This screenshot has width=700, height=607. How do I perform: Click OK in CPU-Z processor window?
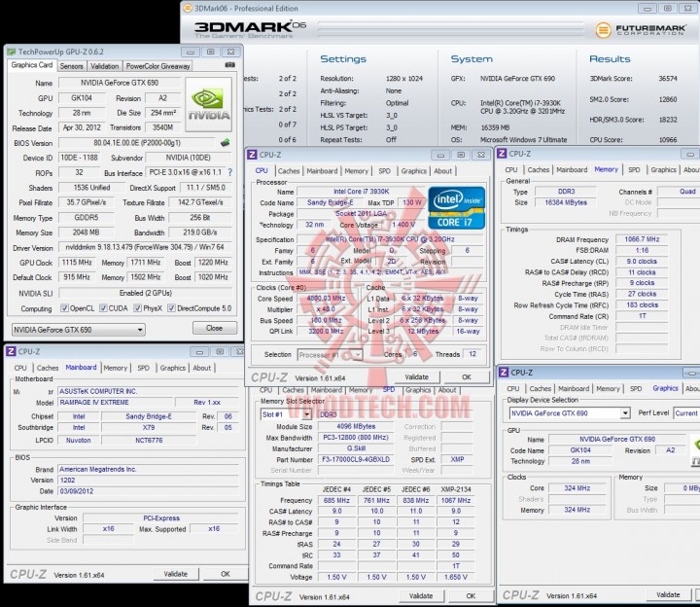click(467, 377)
